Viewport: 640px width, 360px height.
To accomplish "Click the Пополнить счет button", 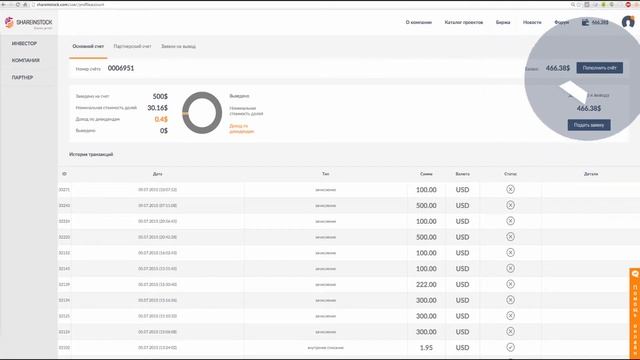I will [x=600, y=68].
